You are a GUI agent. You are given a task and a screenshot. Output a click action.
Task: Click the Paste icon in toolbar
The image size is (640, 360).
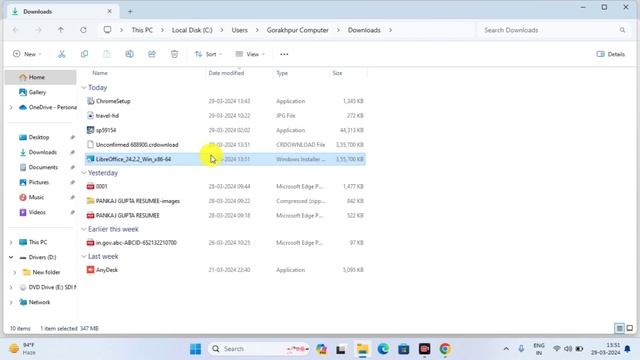click(x=107, y=54)
